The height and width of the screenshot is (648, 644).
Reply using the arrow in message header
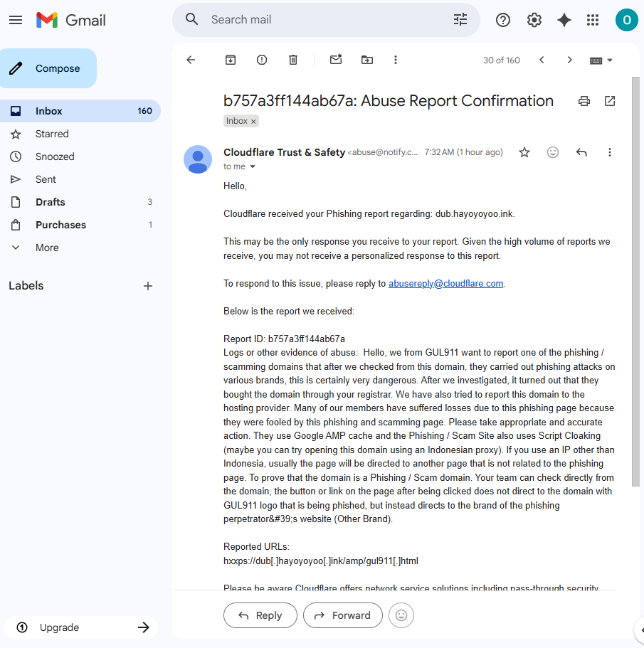pyautogui.click(x=581, y=152)
